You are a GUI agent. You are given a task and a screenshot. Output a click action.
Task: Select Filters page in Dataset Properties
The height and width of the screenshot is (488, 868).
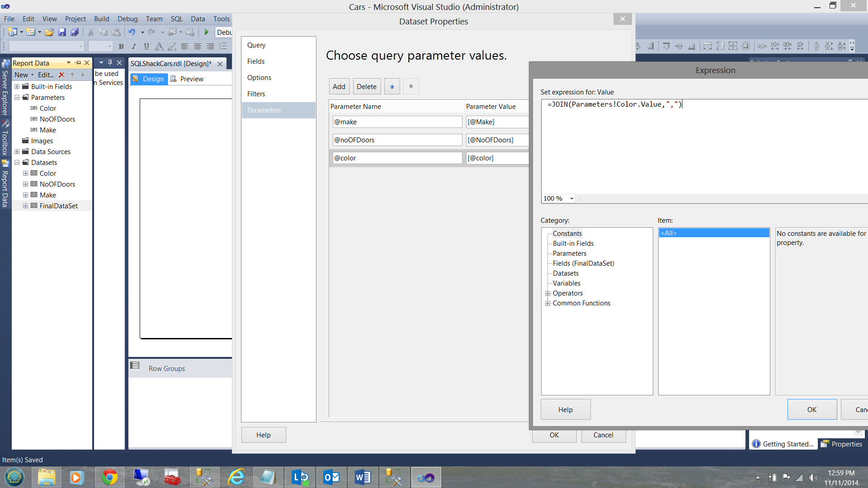coord(256,94)
